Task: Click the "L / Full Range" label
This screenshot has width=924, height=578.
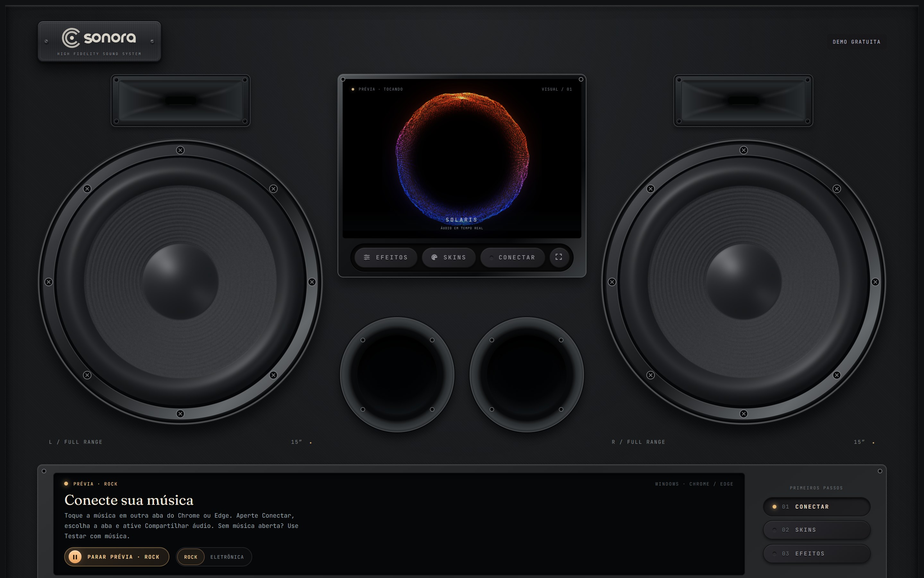Action: click(x=76, y=442)
